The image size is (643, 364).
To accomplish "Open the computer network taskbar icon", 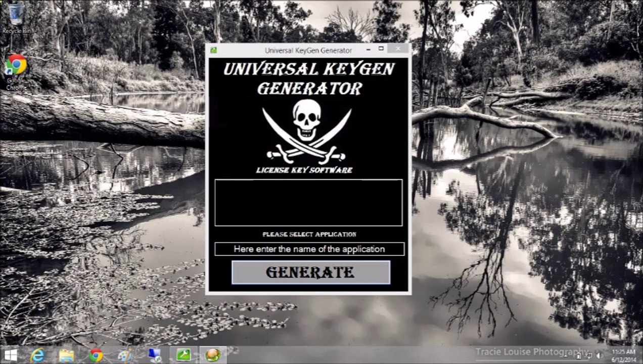I will coord(154,355).
